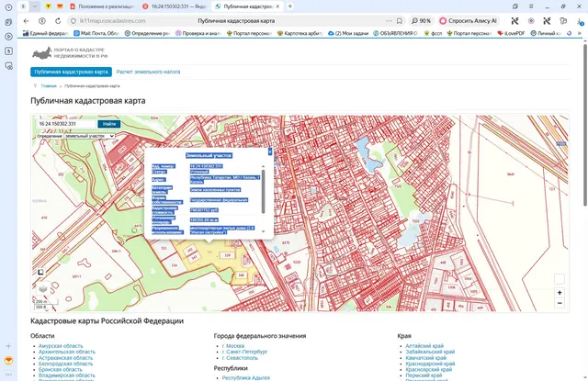Open 'Расчет земельного налога' menu tab
This screenshot has height=381, width=588.
point(148,72)
